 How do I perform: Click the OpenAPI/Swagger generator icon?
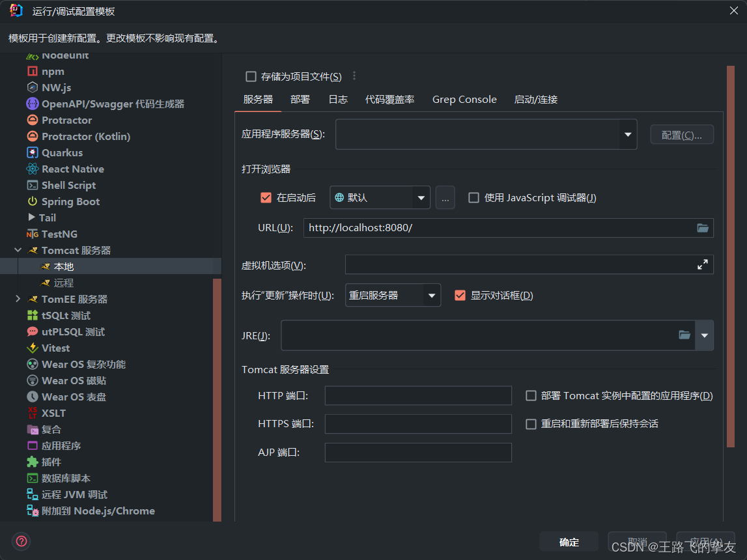tap(33, 104)
